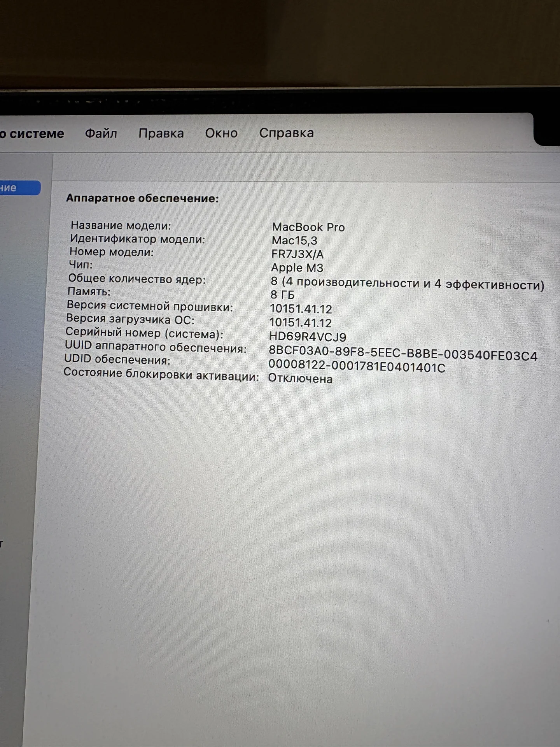Click the 'FR7J3X/A' model number value
The image size is (560, 747).
(297, 254)
